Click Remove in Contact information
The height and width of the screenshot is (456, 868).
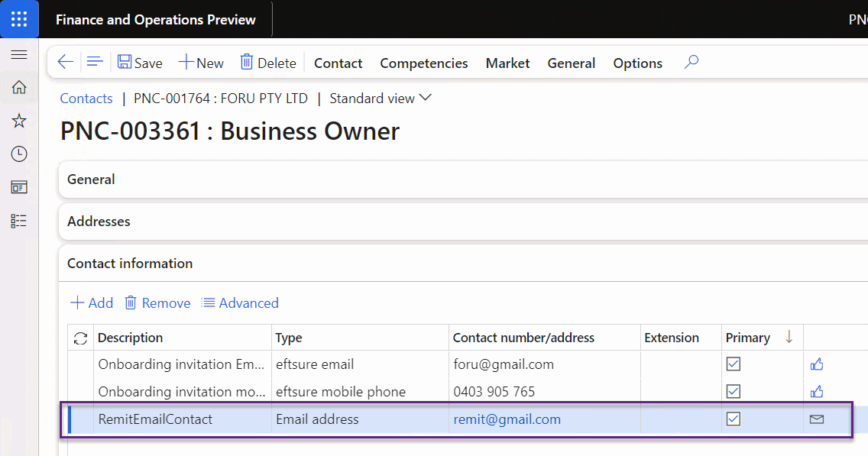click(x=157, y=302)
